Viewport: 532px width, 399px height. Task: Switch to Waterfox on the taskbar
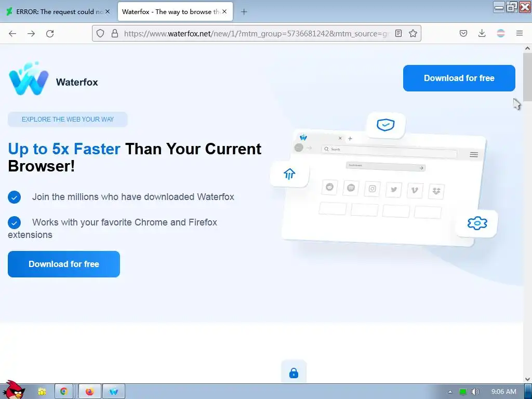click(114, 392)
